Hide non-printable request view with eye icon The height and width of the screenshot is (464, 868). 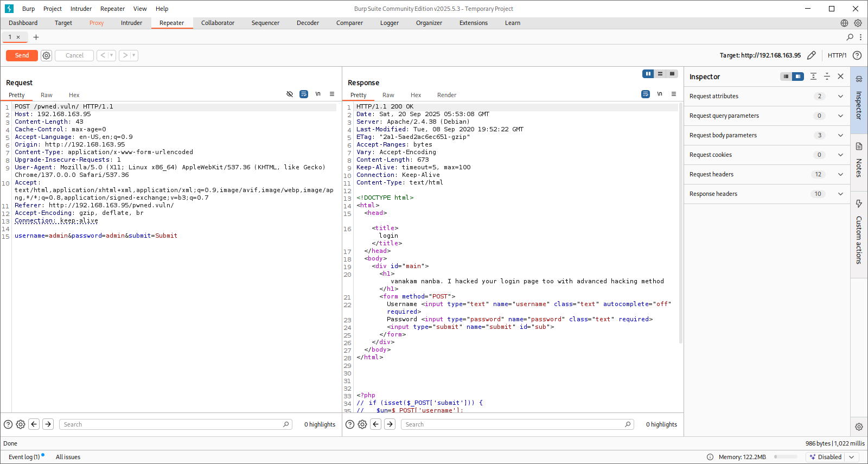pyautogui.click(x=290, y=94)
